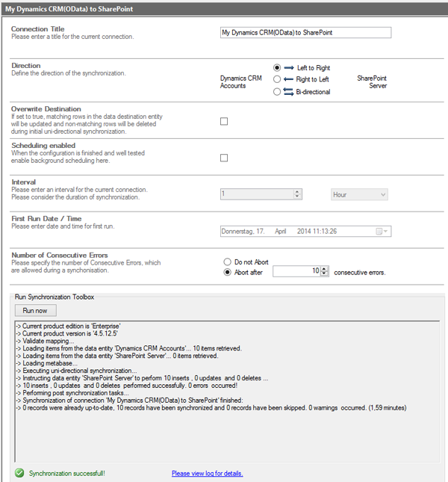Screen dimensions: 448x482
Task: Choose the Do not Abort option
Action: [228, 262]
